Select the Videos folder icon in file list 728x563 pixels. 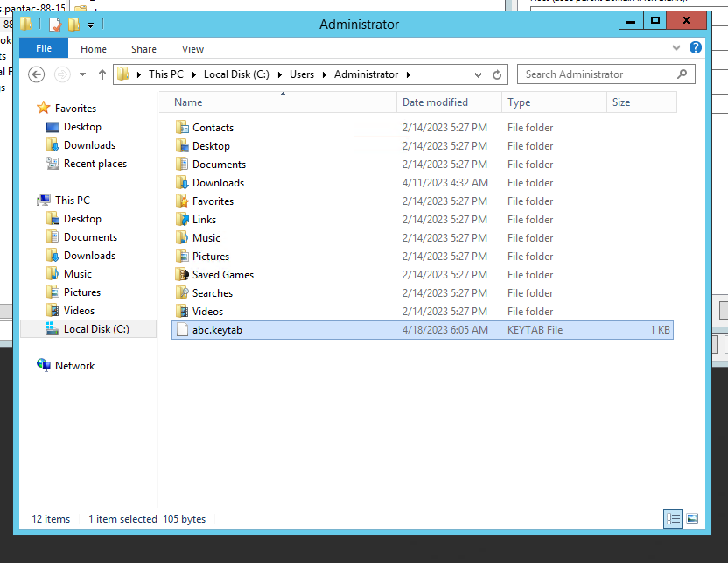click(x=183, y=311)
